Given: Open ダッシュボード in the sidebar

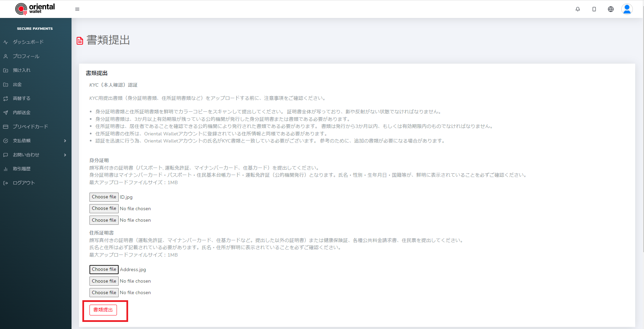Looking at the screenshot, I should tap(28, 42).
